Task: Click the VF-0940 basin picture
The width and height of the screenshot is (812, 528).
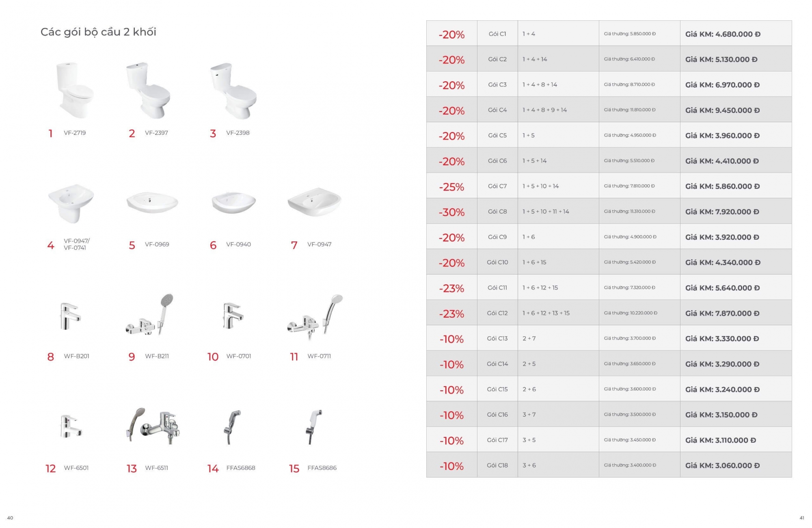Action: click(234, 202)
